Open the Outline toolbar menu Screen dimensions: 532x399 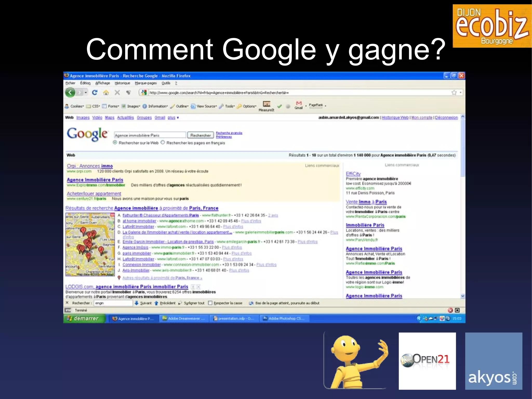179,106
